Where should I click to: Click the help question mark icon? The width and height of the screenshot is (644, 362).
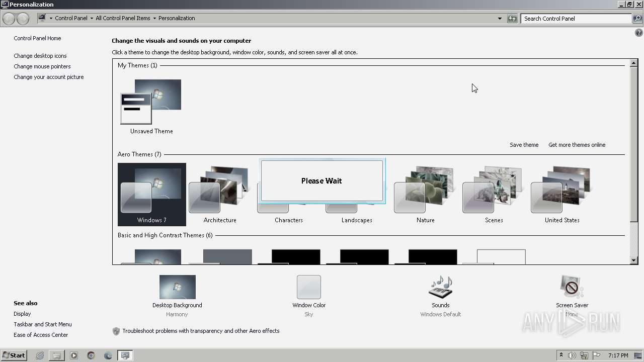(638, 33)
